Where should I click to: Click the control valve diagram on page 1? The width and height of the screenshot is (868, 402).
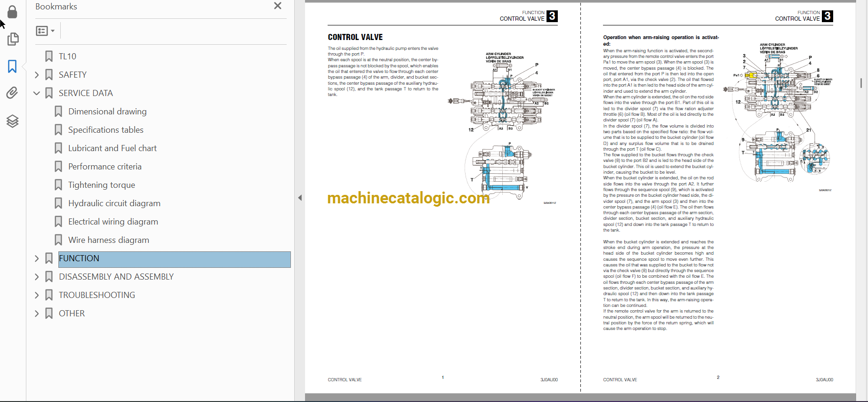(x=502, y=128)
